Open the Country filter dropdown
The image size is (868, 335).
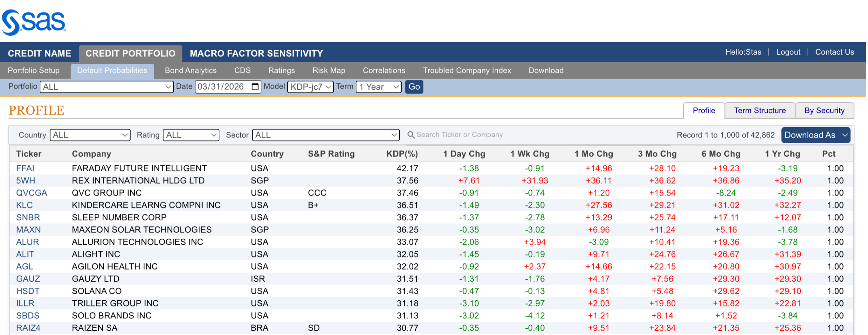(x=90, y=135)
